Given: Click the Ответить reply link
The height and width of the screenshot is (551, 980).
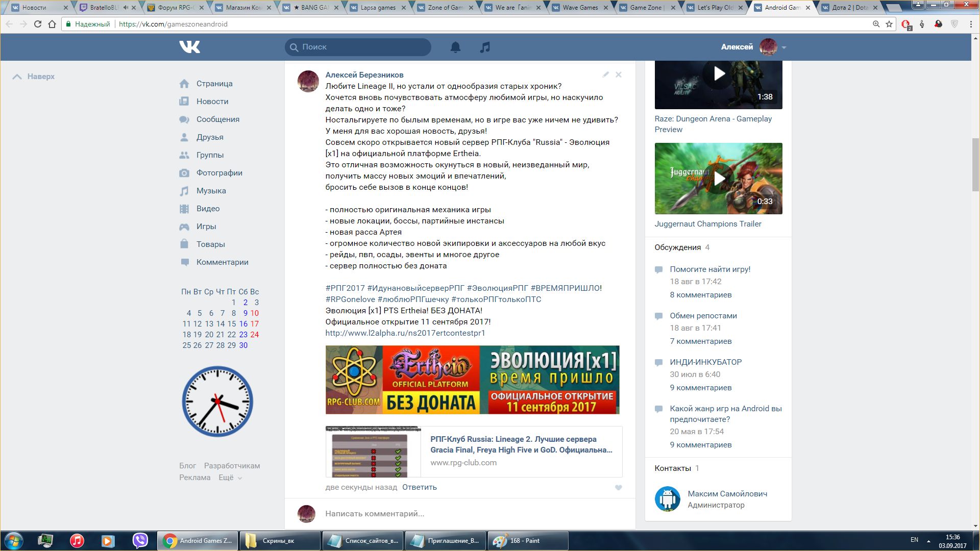Looking at the screenshot, I should tap(420, 487).
